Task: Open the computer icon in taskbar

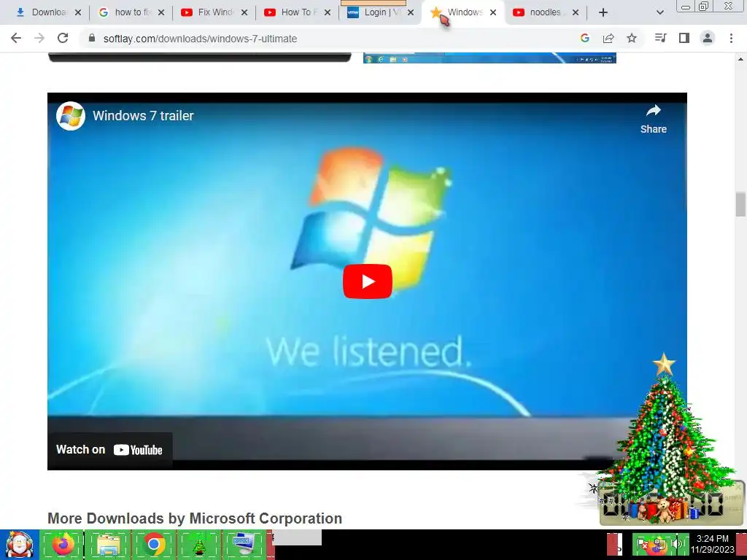Action: (244, 544)
